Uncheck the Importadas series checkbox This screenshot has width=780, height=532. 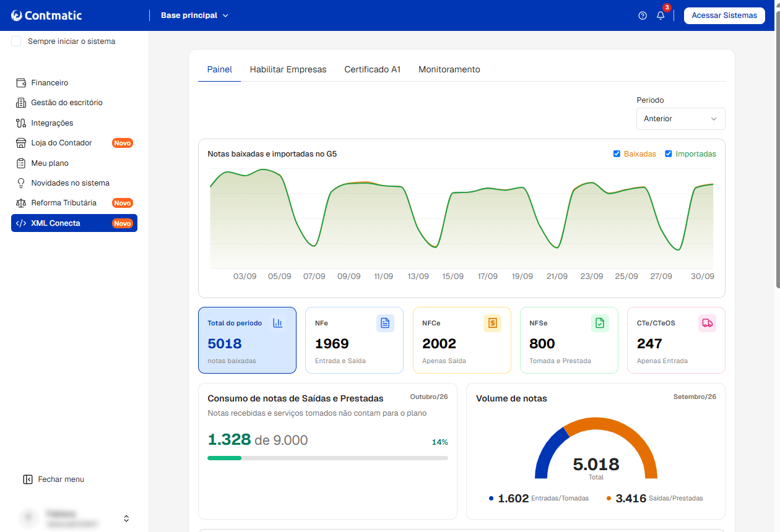point(669,154)
